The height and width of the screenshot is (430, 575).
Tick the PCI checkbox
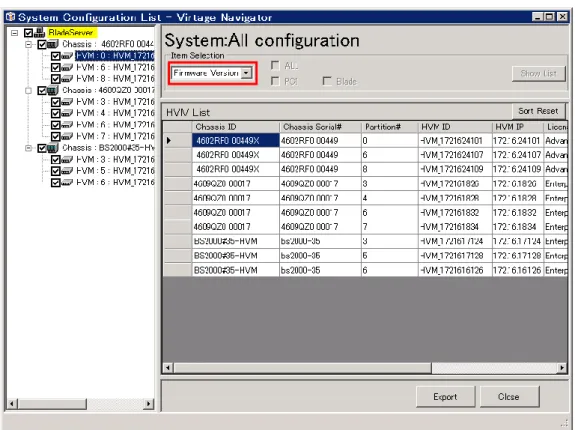(x=275, y=81)
